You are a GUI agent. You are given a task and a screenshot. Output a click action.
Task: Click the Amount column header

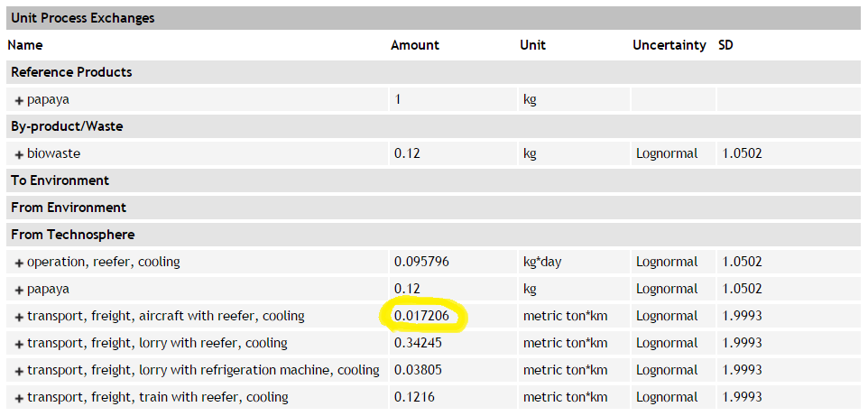pos(414,45)
